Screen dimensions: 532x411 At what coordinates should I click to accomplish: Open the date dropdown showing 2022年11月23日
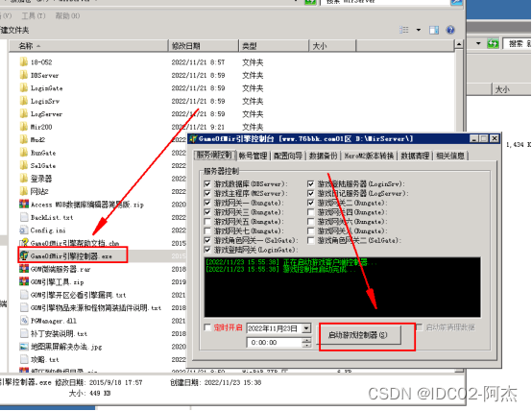(306, 328)
